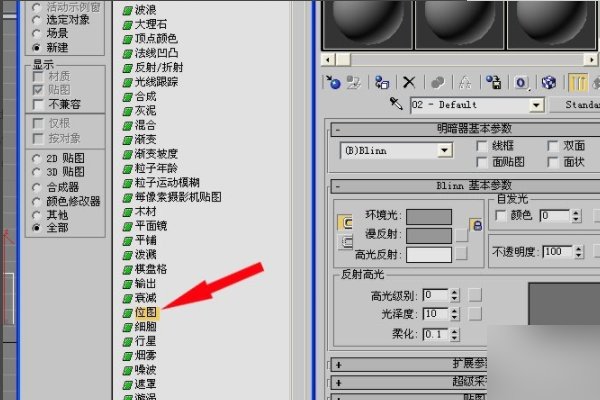This screenshot has height=400, width=600.
Task: Open the 高光反射 color swatch
Action: click(429, 255)
